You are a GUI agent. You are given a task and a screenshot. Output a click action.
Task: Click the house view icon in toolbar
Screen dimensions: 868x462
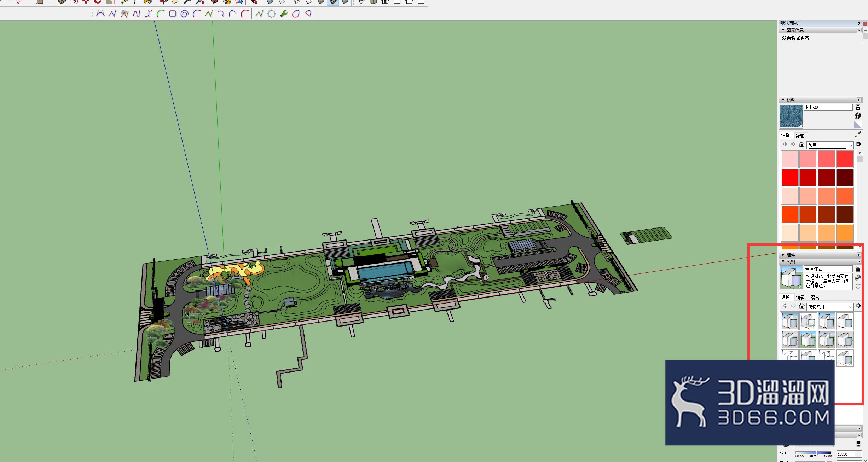pos(385,2)
